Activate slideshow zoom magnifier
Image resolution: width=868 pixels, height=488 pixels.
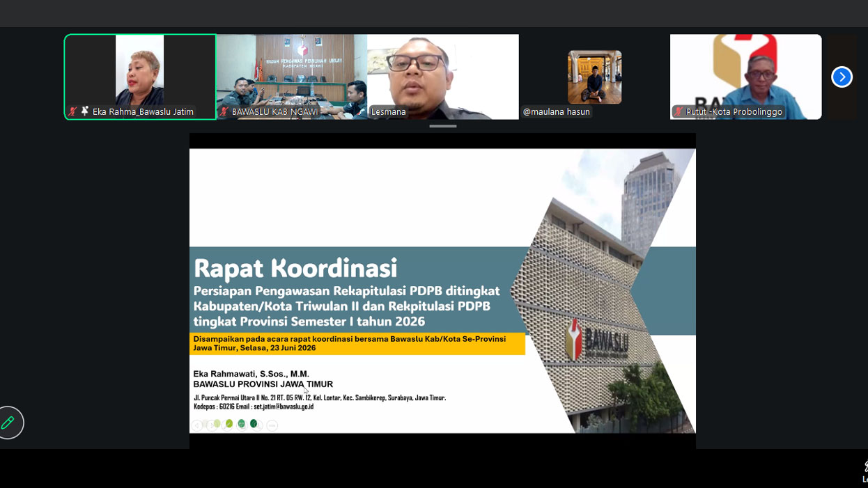coord(257,425)
